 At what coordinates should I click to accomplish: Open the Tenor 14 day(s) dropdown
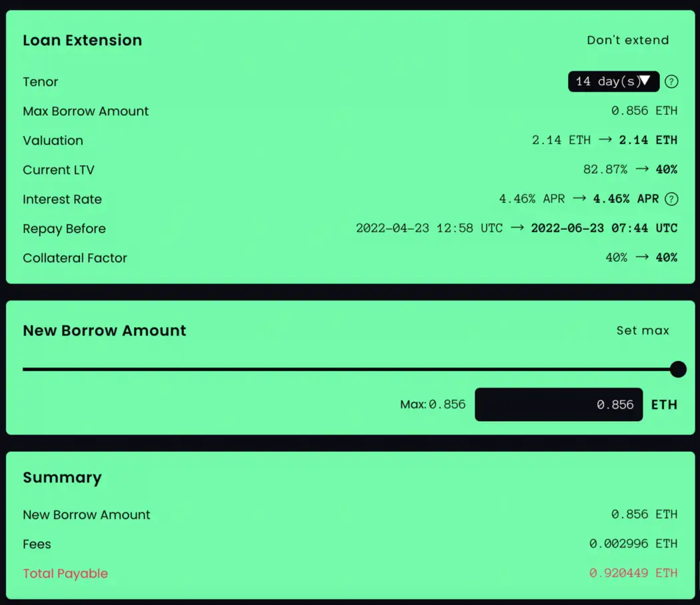pyautogui.click(x=613, y=81)
